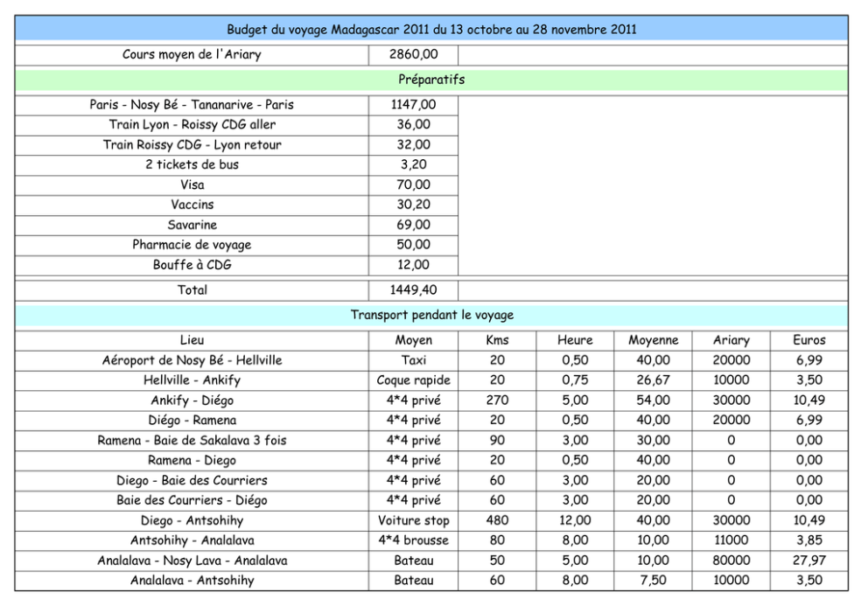Select the Savarine price cell 69,00
The image size is (868, 613).
pos(413,225)
